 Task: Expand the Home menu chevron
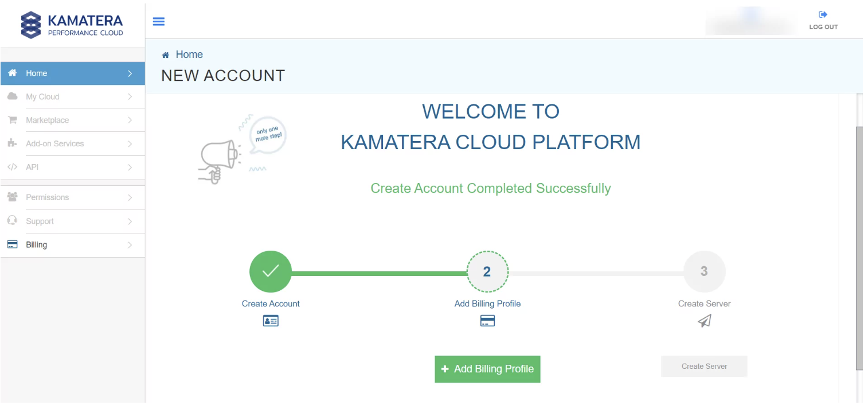pyautogui.click(x=130, y=73)
